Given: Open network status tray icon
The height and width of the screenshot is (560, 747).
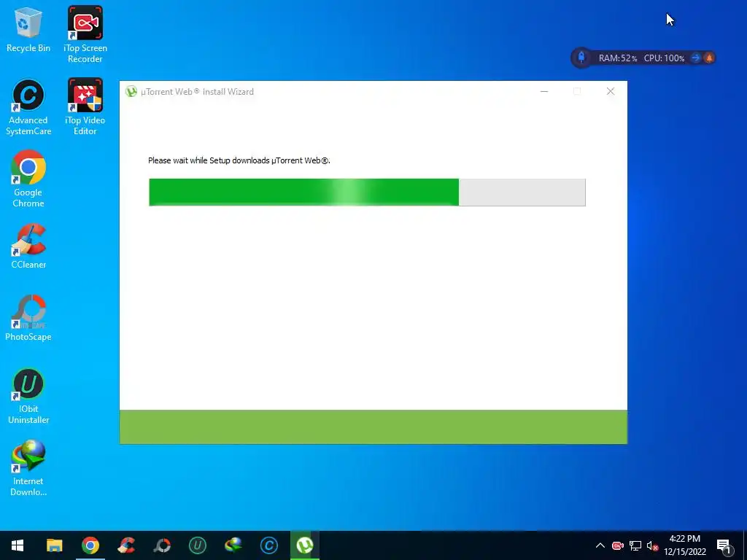Looking at the screenshot, I should click(635, 545).
